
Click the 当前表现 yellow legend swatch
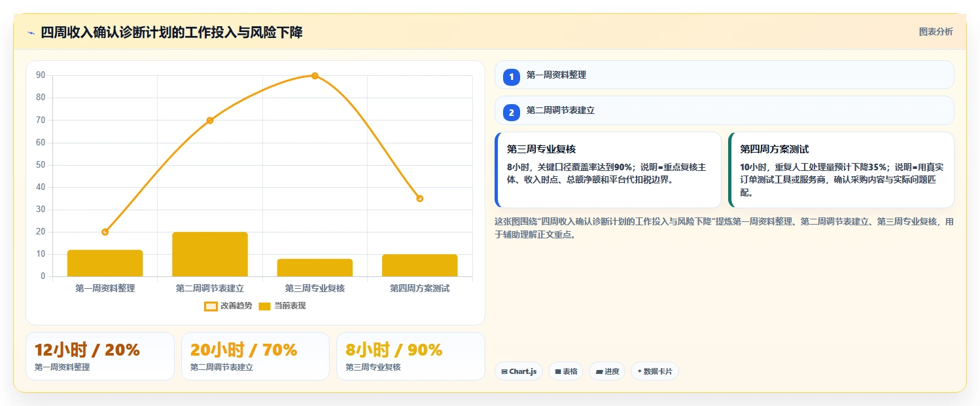pos(265,306)
